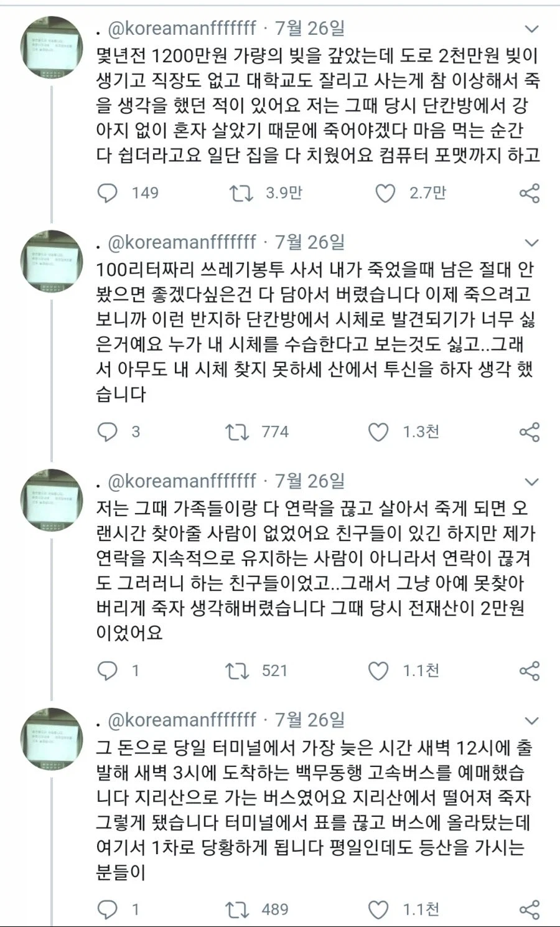
Task: Expand options menu on the second tweet
Action: click(x=531, y=243)
